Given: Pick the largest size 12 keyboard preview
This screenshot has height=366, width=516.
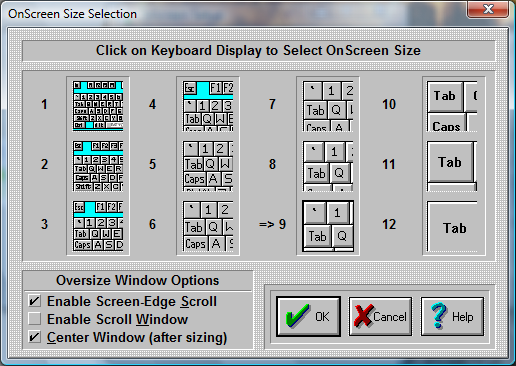Looking at the screenshot, I should [452, 226].
